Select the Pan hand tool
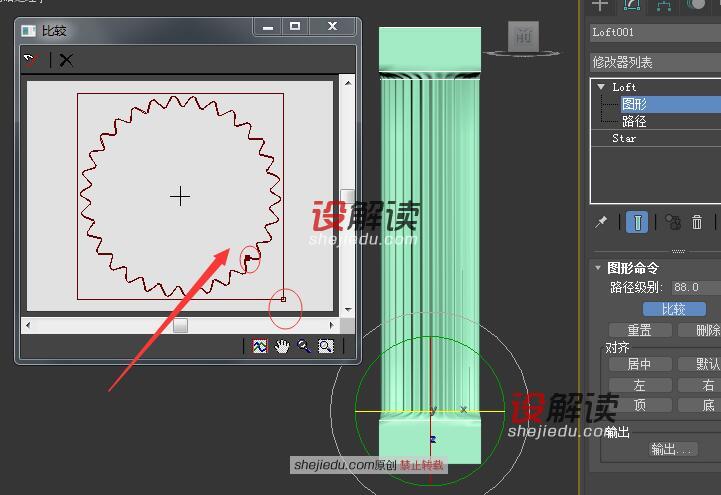Viewport: 721px width, 495px height. pyautogui.click(x=282, y=346)
